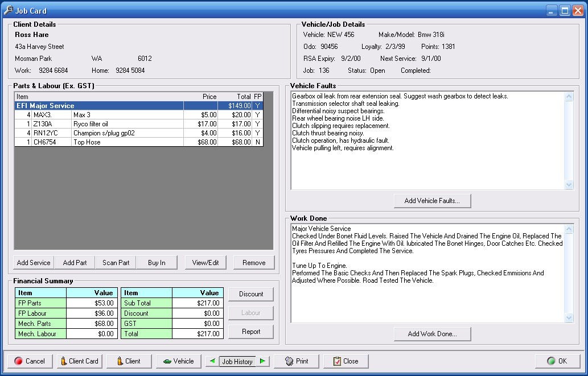The image size is (588, 376).
Task: Click the client name Ross Hare
Action: 31,35
